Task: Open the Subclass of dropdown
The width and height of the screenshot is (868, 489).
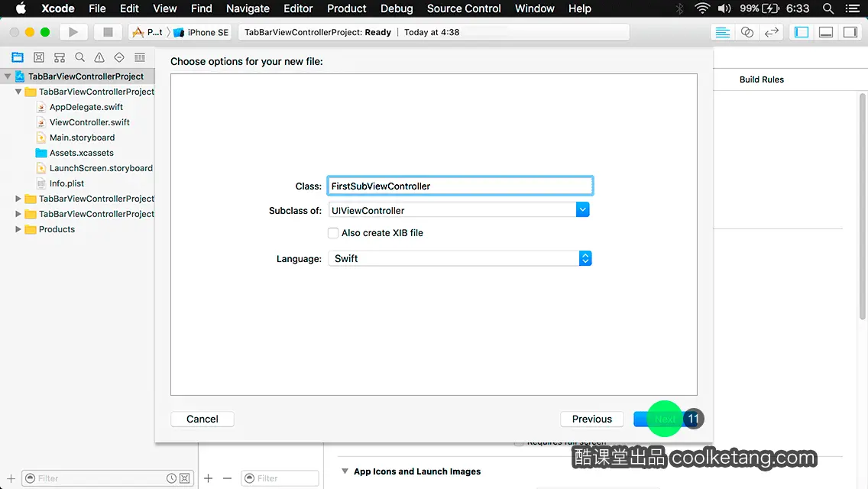Action: click(582, 210)
